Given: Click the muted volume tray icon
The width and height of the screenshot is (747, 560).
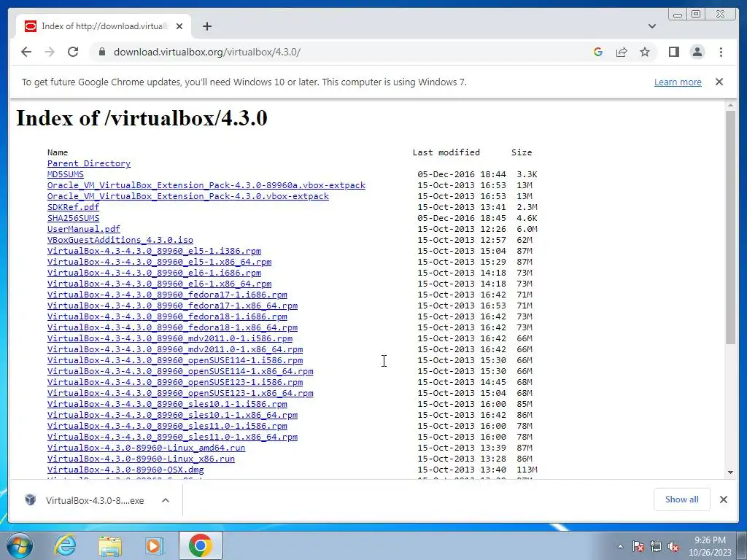Looking at the screenshot, I should click(673, 547).
